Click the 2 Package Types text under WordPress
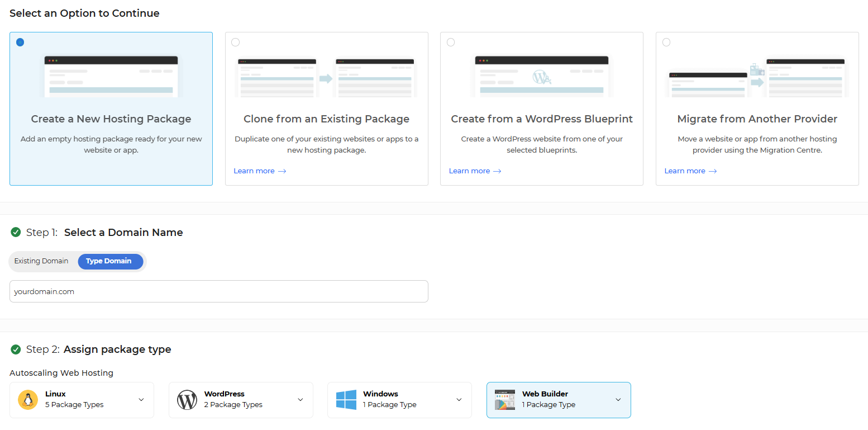The width and height of the screenshot is (868, 430). pyautogui.click(x=233, y=405)
